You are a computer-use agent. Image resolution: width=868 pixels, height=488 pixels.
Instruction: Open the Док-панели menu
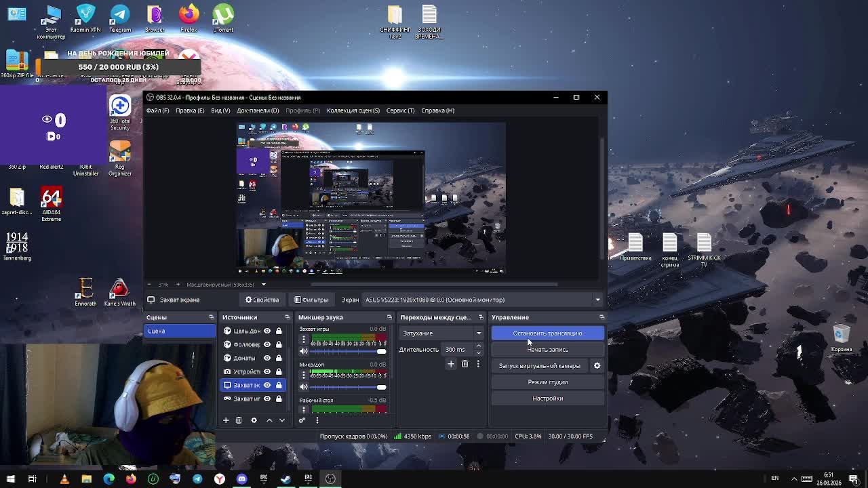(x=258, y=110)
